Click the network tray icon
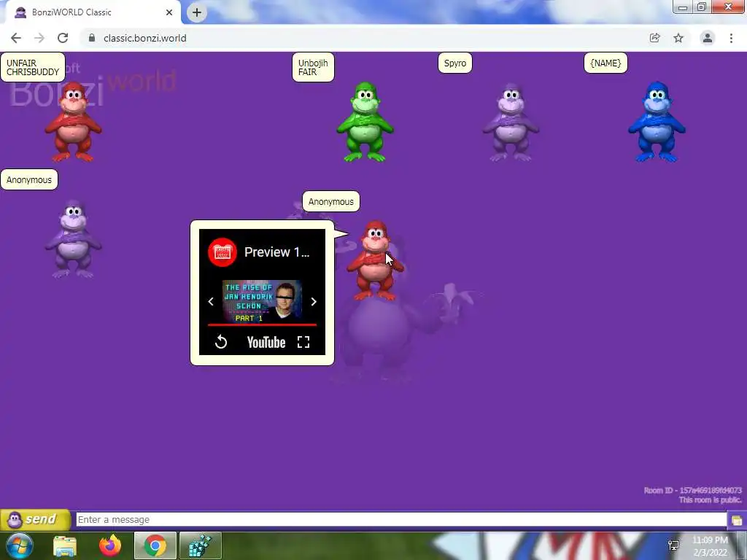Viewport: 747px width, 560px height. point(673,545)
